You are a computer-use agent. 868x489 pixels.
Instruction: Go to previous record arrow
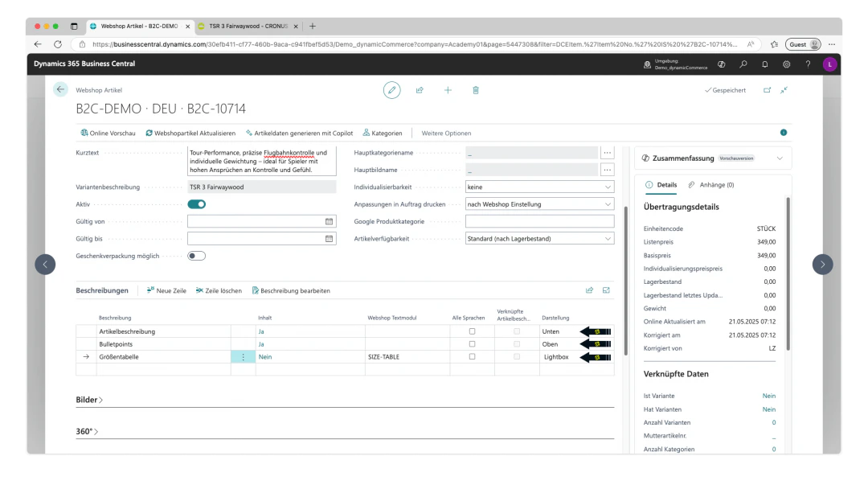point(45,264)
